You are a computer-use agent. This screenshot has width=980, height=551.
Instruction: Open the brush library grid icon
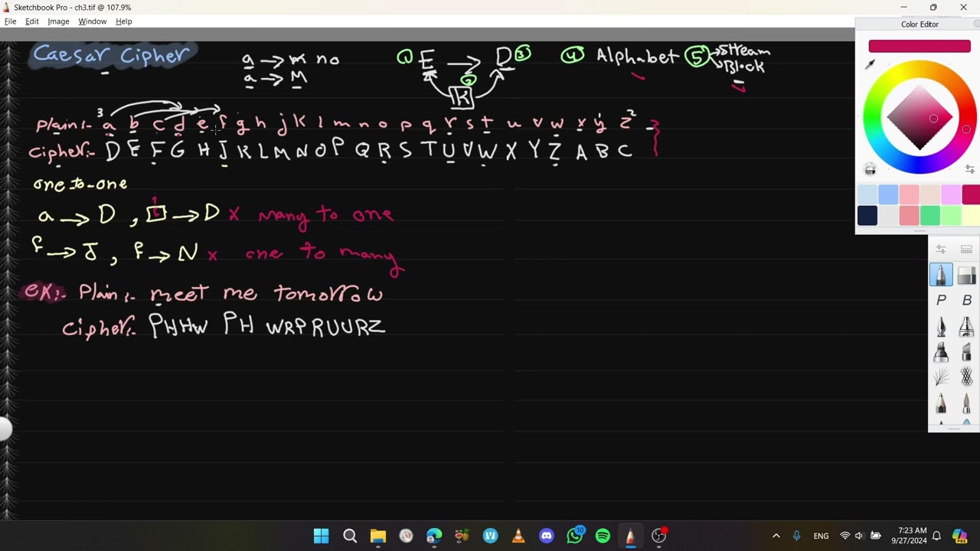click(x=966, y=249)
